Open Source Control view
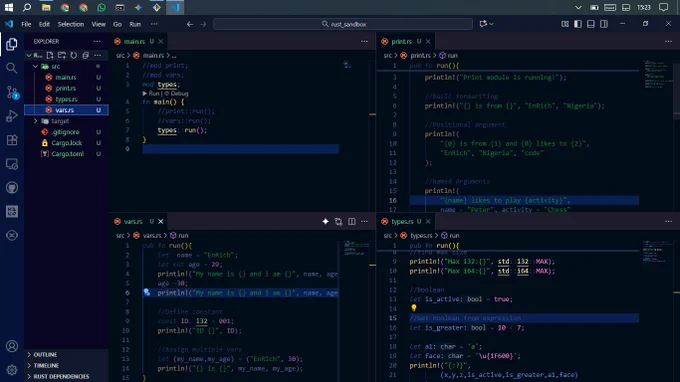This screenshot has width=680, height=382. (12, 92)
